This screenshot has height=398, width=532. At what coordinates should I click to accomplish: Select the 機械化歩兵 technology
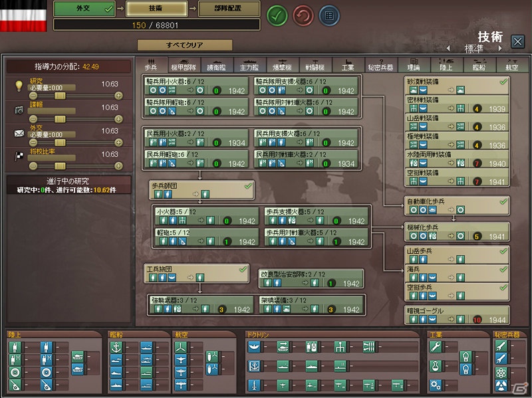point(457,232)
